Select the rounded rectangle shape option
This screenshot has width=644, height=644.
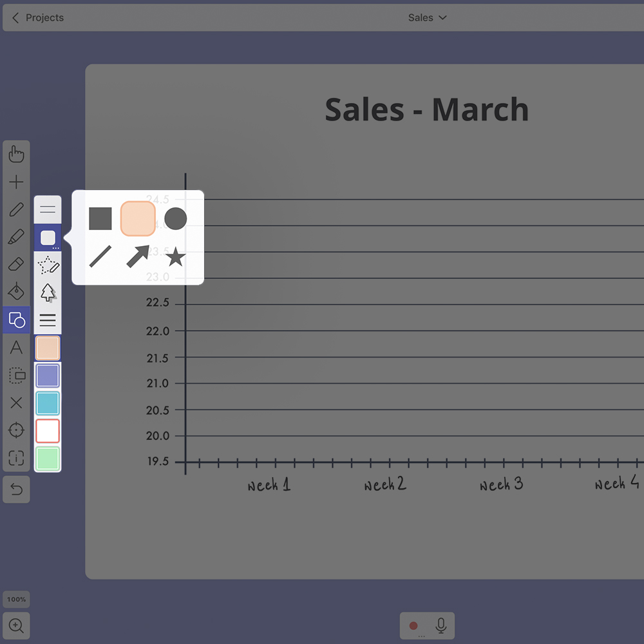coord(48,238)
